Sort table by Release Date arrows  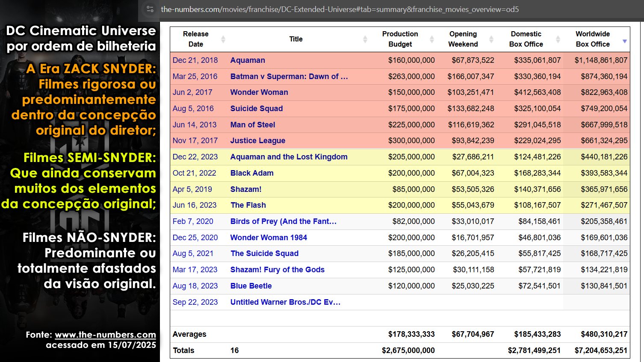pos(223,39)
